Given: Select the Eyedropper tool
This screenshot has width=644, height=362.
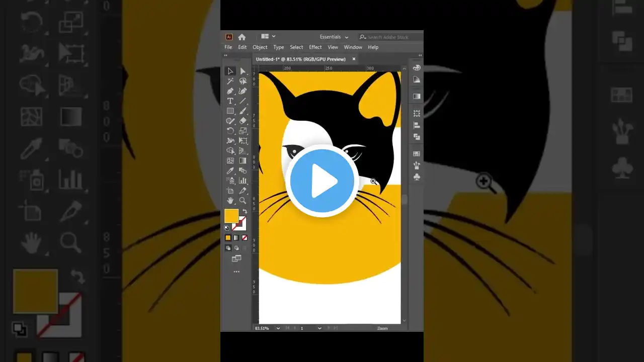Looking at the screenshot, I should tap(230, 171).
